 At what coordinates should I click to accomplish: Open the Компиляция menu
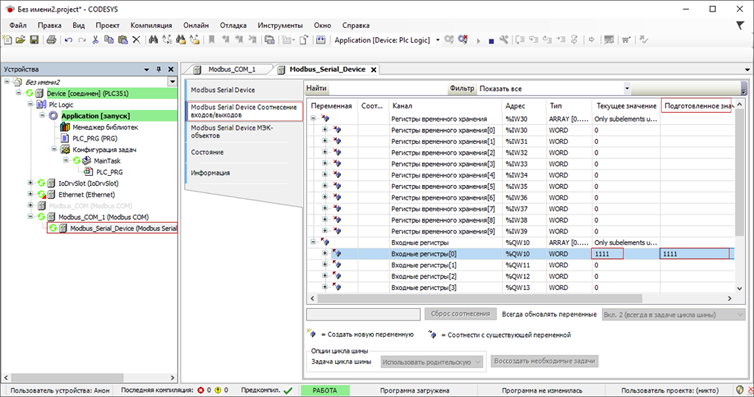[x=151, y=25]
